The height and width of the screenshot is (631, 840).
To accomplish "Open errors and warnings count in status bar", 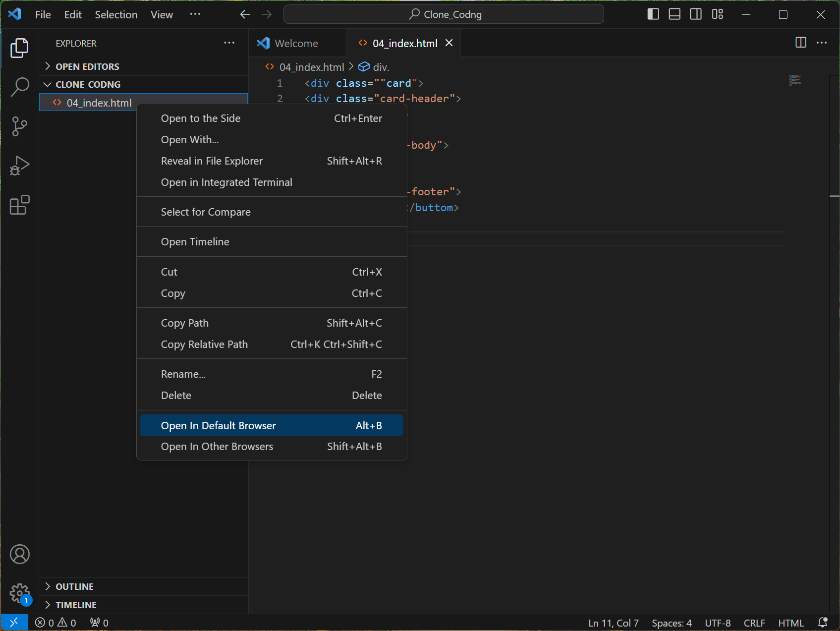I will (x=56, y=623).
